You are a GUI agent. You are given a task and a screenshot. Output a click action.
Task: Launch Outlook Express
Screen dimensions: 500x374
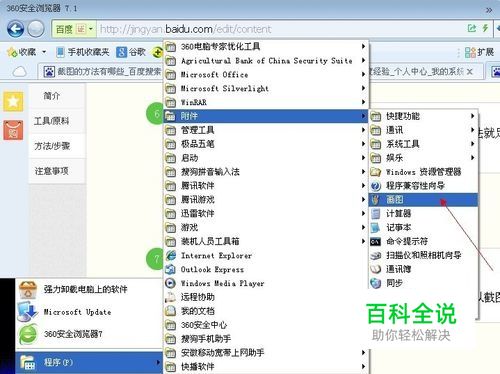(266, 269)
